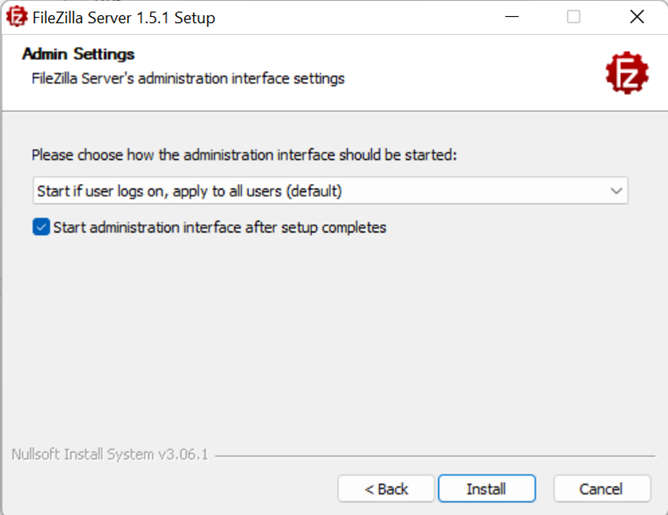Click 'Please choose how the administration interface' label
The width and height of the screenshot is (668, 515).
244,155
